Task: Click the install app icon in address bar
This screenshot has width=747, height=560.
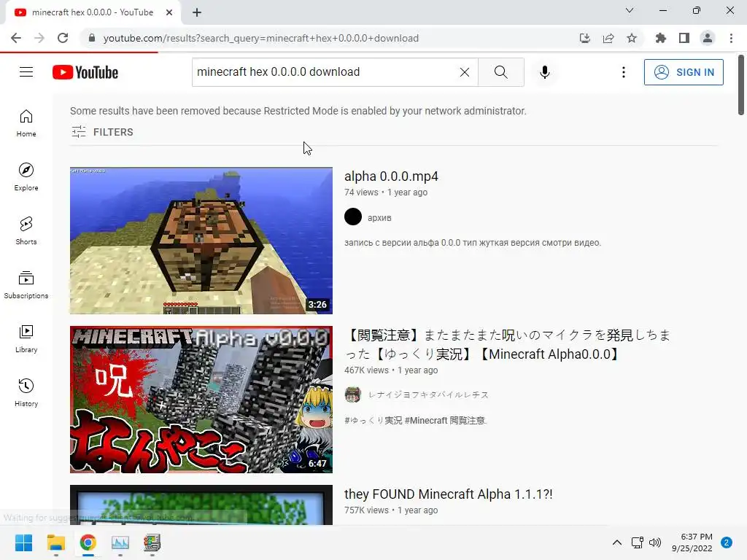Action: coord(584,38)
